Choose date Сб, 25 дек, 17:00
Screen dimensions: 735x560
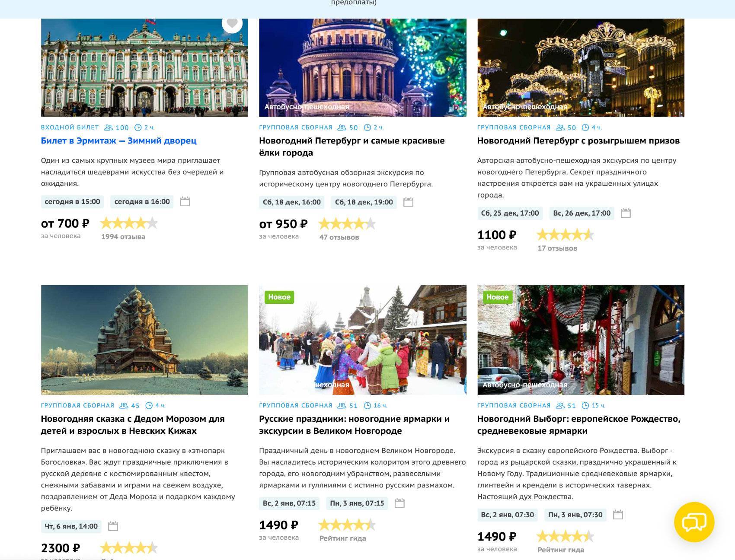[x=510, y=213]
